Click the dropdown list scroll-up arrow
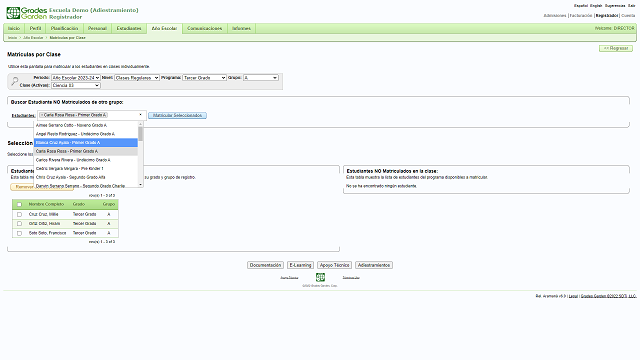 141,124
